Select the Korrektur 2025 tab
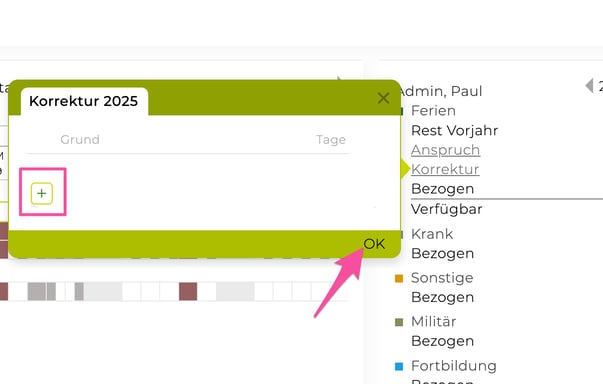 pyautogui.click(x=84, y=101)
